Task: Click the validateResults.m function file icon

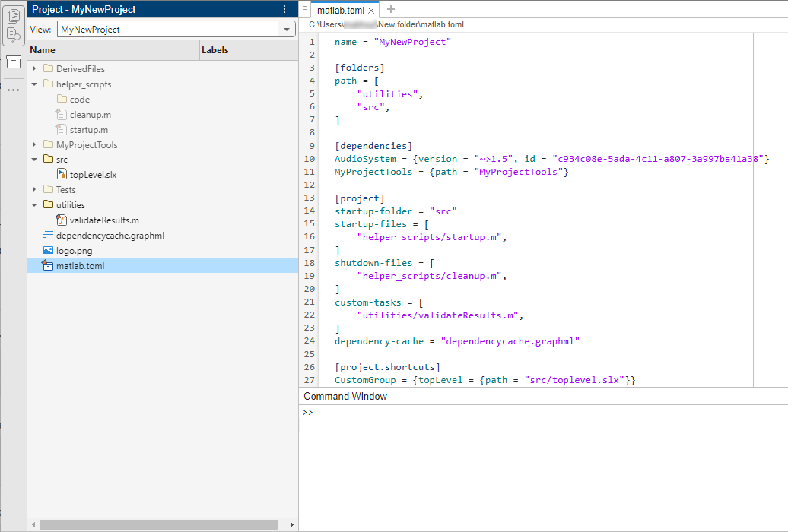Action: click(62, 220)
